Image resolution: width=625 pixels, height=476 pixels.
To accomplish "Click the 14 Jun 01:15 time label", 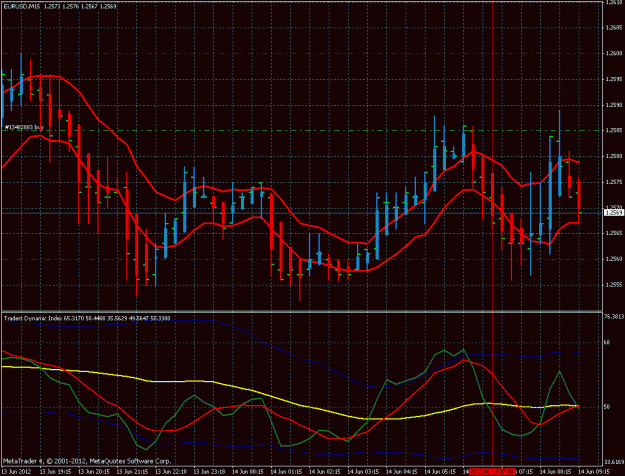I will [x=286, y=472].
